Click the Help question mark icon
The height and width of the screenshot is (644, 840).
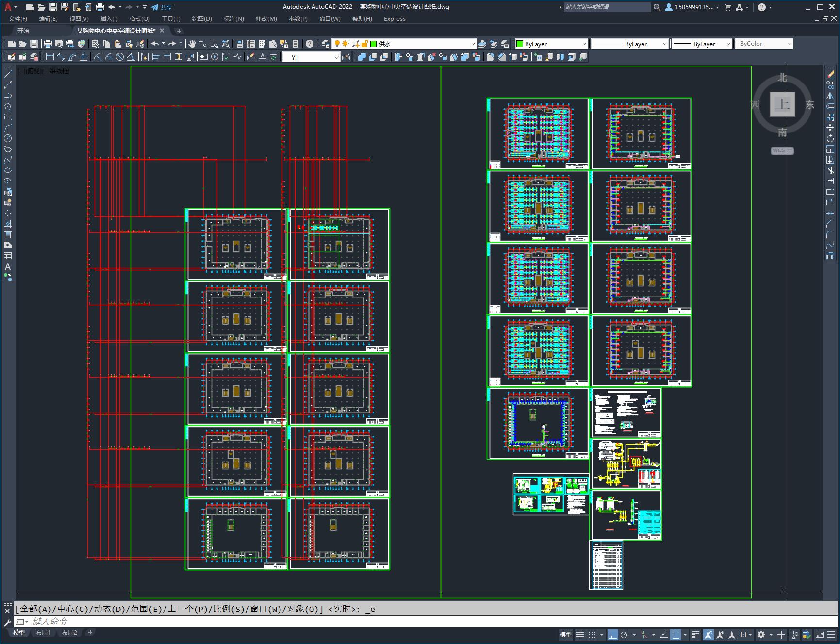[310, 44]
